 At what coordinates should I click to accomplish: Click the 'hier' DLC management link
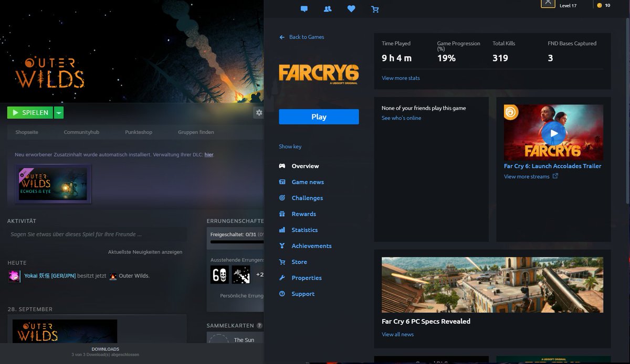point(209,155)
